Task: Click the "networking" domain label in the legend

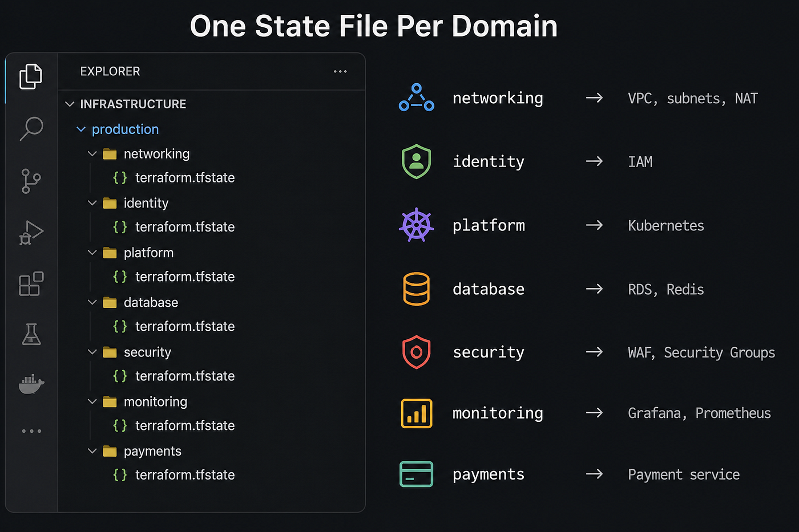Action: click(x=498, y=99)
